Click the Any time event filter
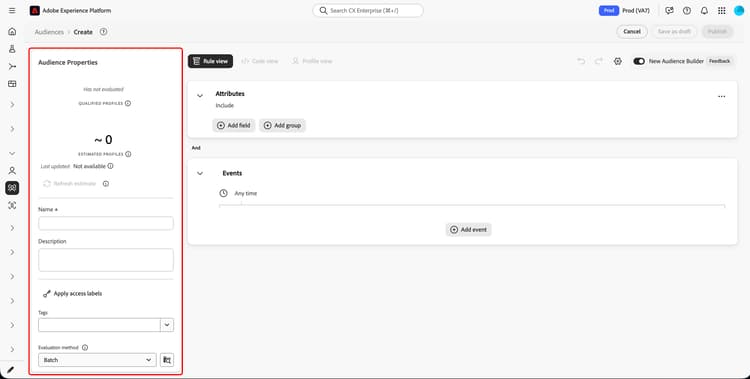Viewport: 750px width, 379px height. pos(246,193)
